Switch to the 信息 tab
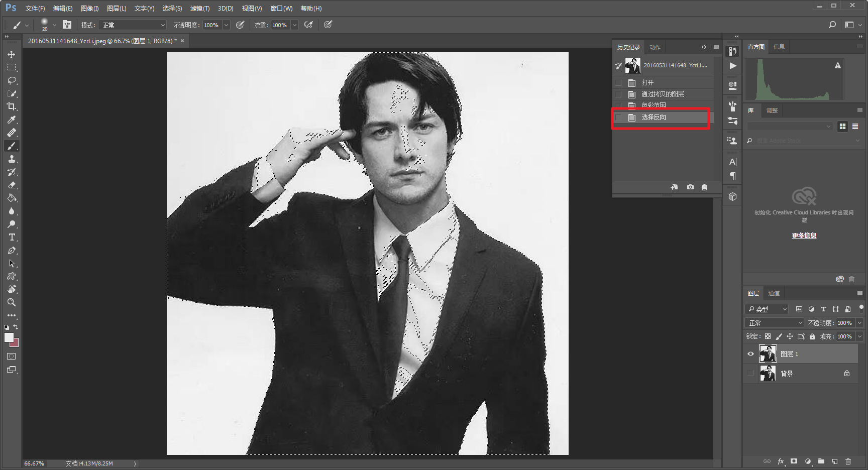868x470 pixels. [x=779, y=47]
